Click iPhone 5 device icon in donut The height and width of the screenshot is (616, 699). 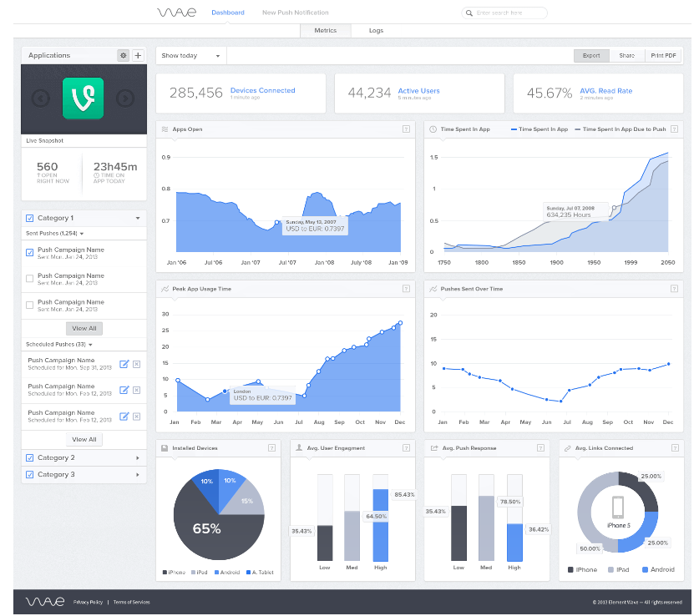618,507
